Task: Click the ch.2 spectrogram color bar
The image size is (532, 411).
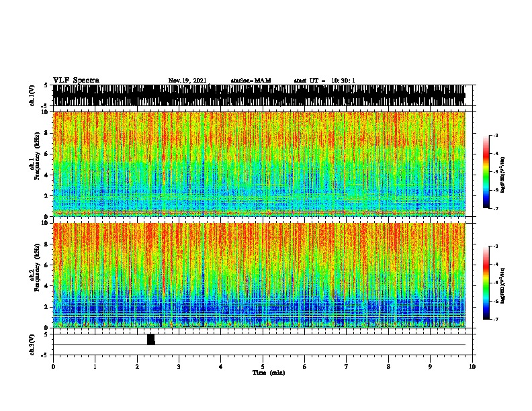Action: click(x=486, y=283)
